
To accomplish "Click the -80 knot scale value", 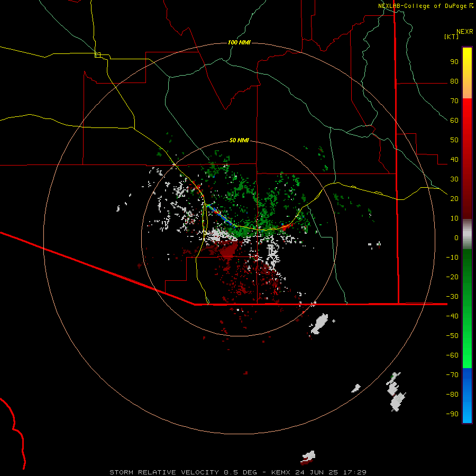I will tap(452, 395).
